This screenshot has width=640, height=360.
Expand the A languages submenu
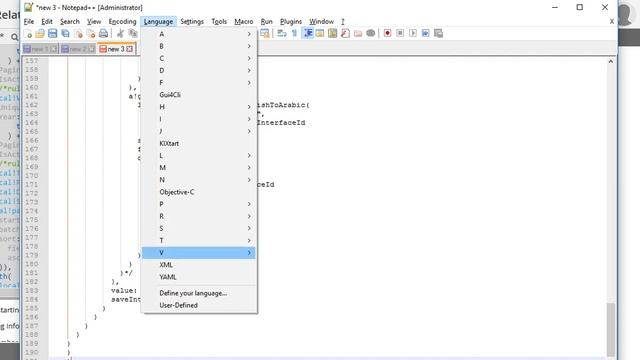click(199, 34)
